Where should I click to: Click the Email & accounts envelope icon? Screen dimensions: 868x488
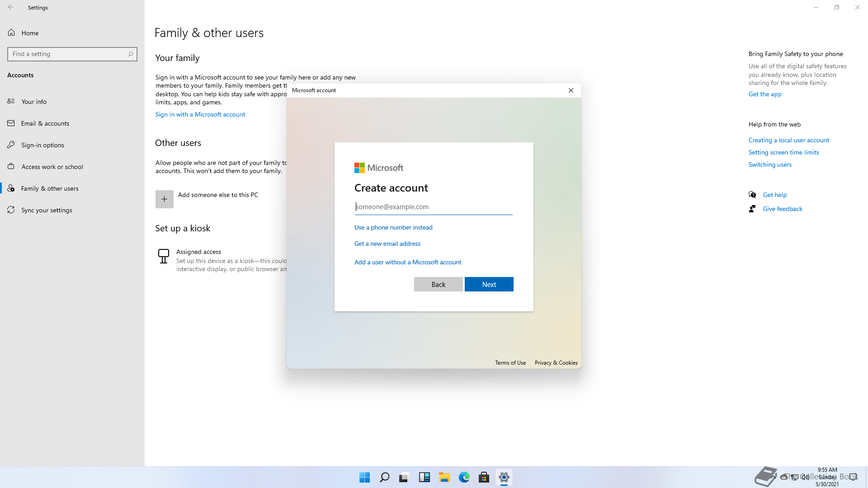tap(11, 123)
